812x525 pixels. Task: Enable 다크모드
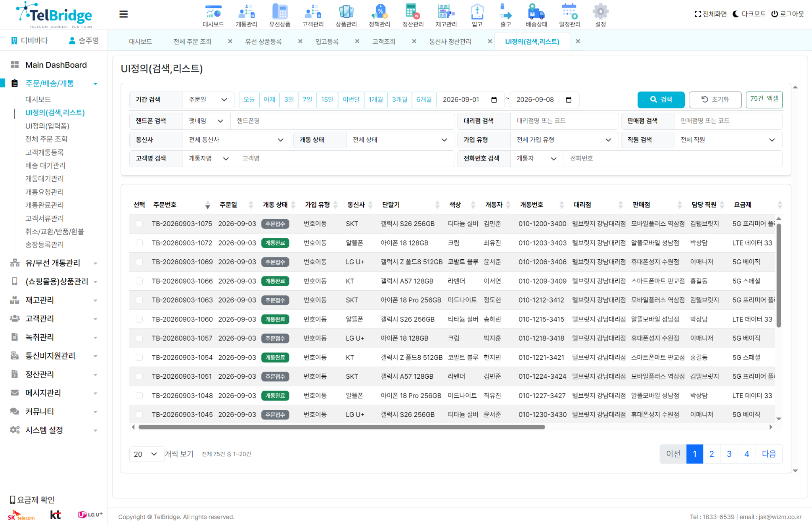tap(749, 14)
